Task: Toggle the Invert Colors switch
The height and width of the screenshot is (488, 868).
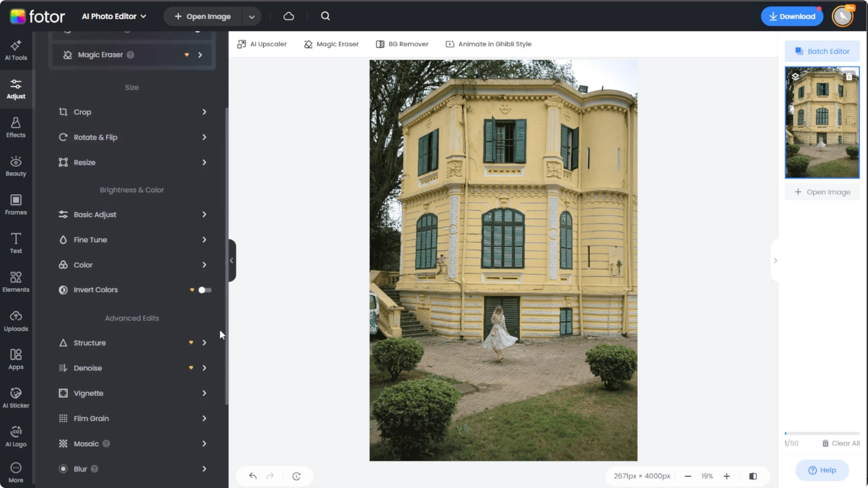Action: (205, 290)
